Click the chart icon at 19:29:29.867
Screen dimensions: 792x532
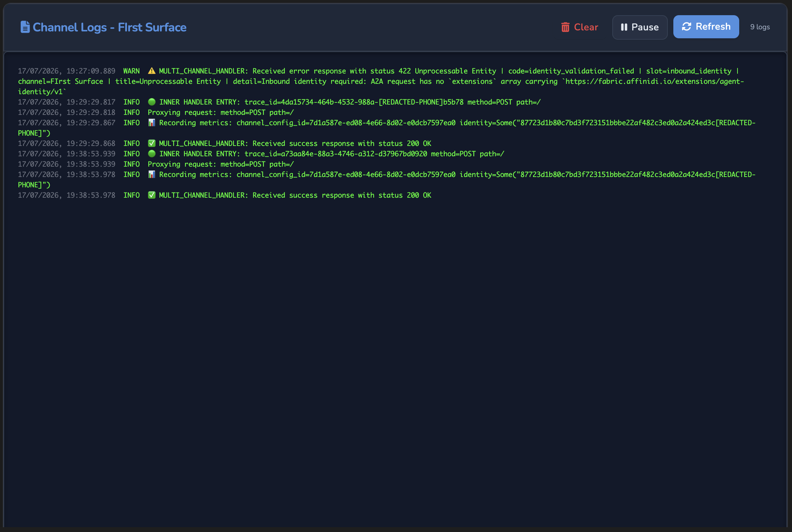151,122
